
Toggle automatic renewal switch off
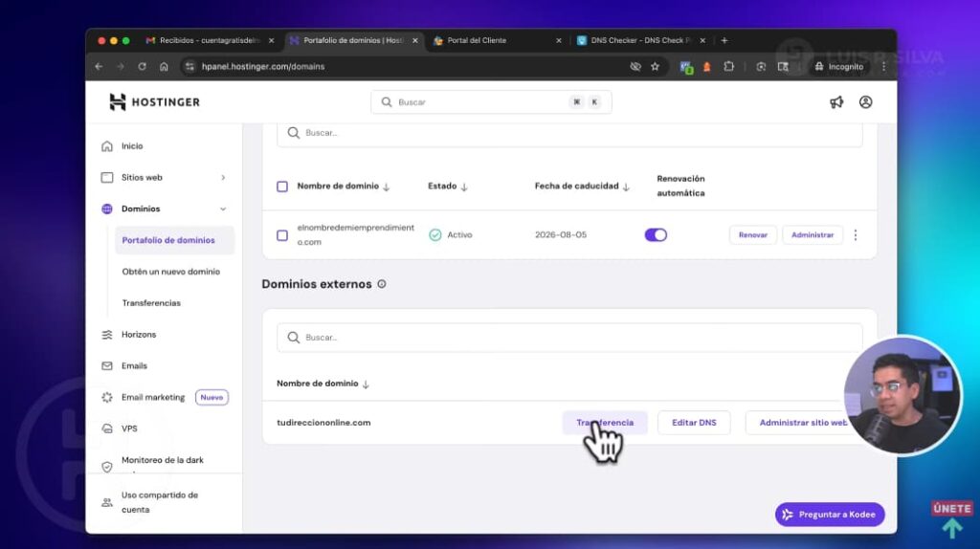click(656, 235)
